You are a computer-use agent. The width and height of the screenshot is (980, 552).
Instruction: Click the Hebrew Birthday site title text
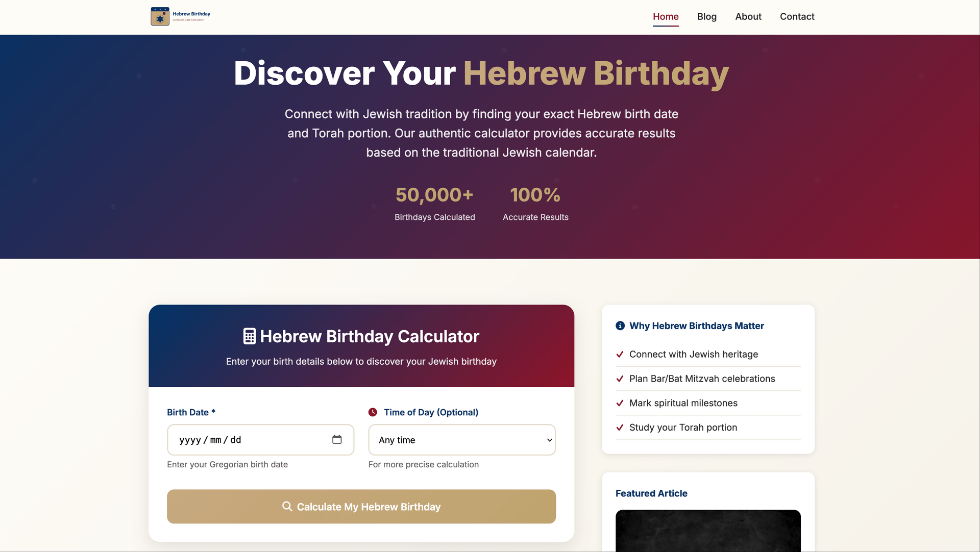pyautogui.click(x=191, y=14)
